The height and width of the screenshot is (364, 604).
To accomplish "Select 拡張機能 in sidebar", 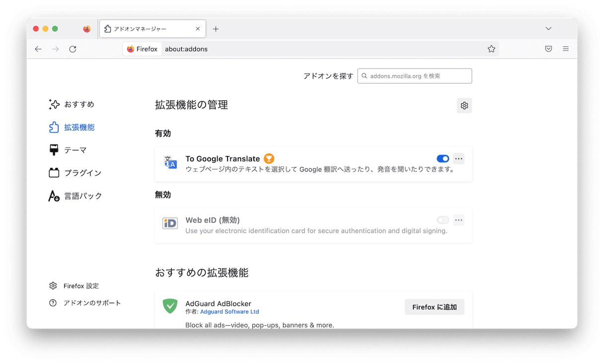I will (72, 127).
